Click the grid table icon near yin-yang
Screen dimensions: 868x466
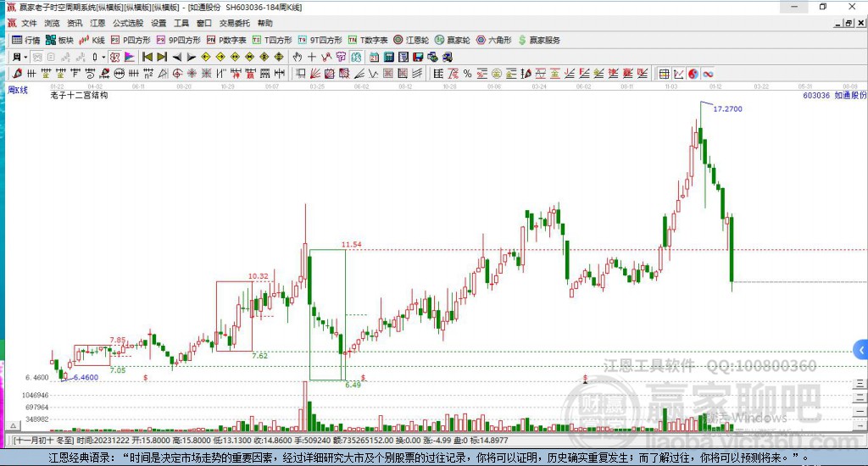(x=665, y=74)
